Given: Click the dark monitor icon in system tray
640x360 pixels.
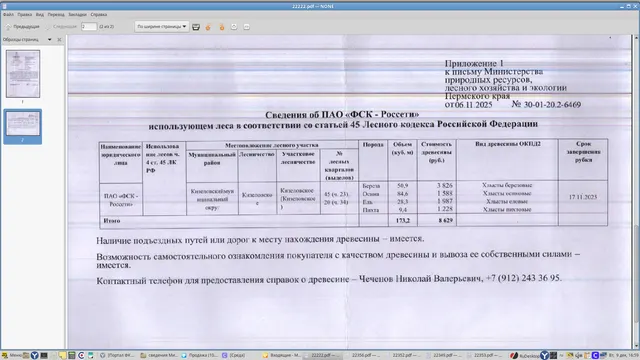Looking at the screenshot, I should (553, 356).
